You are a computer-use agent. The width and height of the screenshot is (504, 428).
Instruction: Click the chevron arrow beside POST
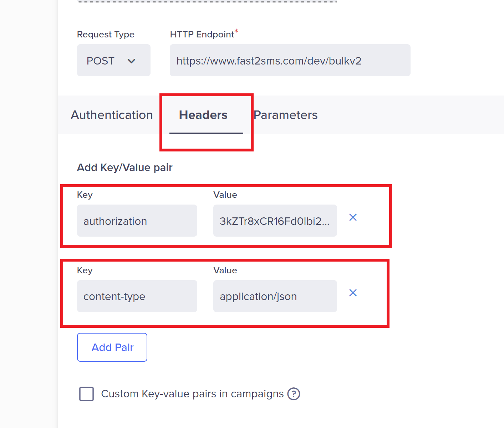131,61
